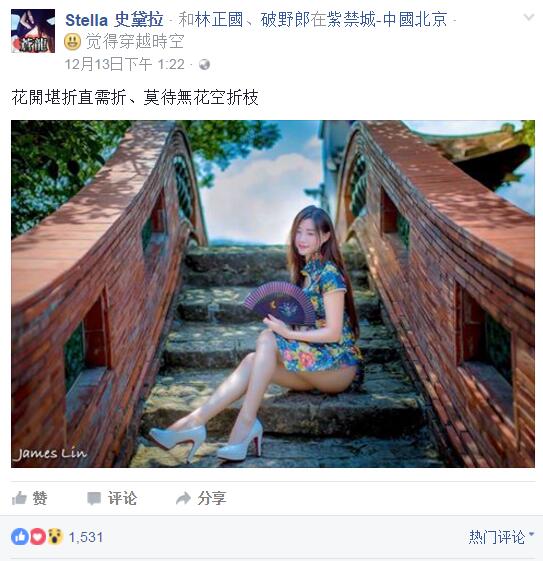Expand the post options chevron menu

(x=529, y=17)
